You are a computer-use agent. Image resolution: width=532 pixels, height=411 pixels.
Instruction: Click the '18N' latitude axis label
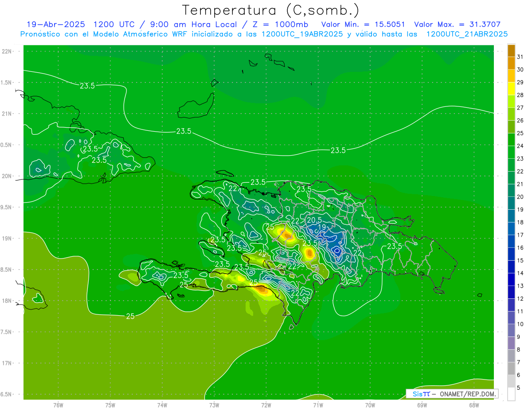[7, 301]
